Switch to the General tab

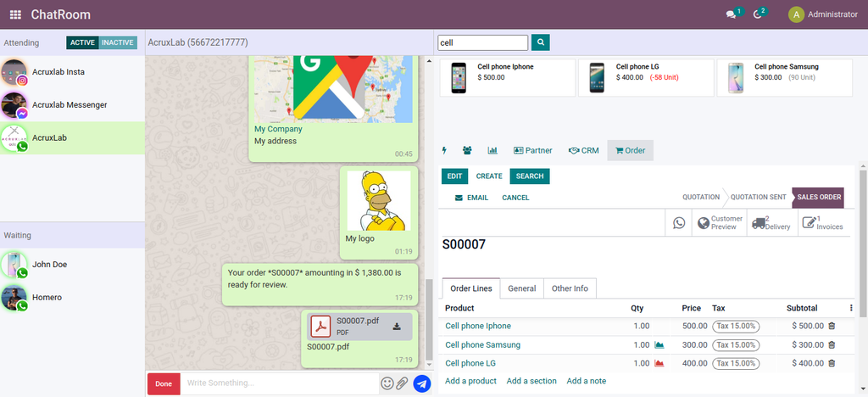(x=522, y=288)
